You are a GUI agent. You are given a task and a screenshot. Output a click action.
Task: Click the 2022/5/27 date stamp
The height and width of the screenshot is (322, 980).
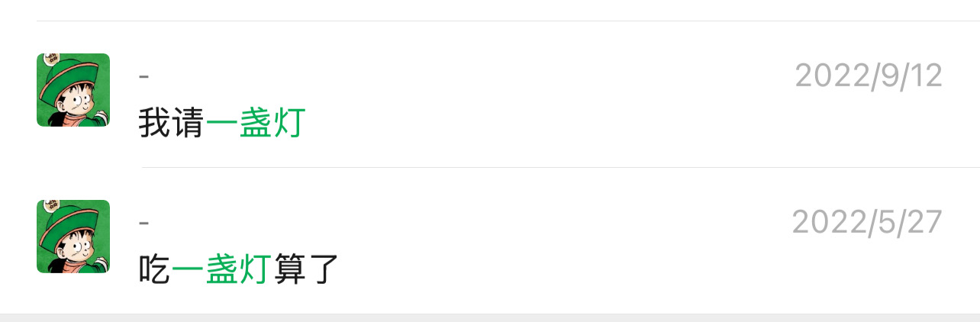pyautogui.click(x=867, y=222)
